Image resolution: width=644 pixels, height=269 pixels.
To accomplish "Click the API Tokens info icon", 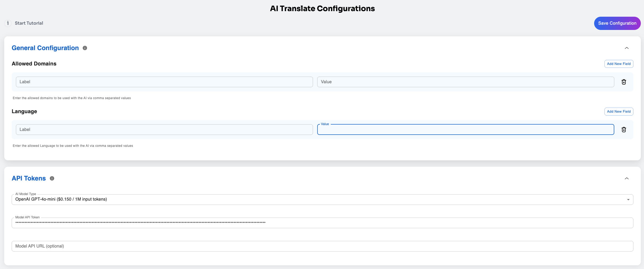I will 52,178.
